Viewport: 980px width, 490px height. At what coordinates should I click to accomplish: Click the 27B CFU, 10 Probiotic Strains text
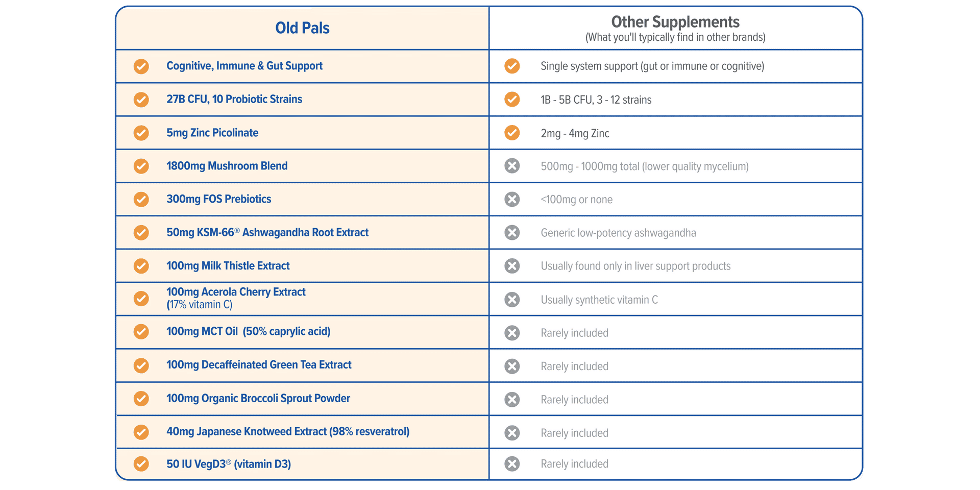click(x=234, y=99)
